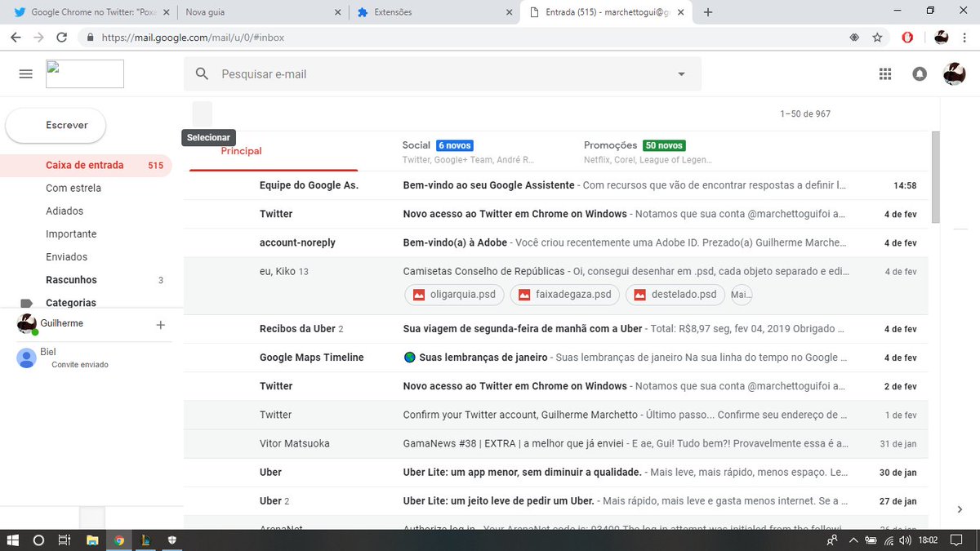Open the Gmail main menu hamburger
Image resolution: width=980 pixels, height=551 pixels.
25,74
